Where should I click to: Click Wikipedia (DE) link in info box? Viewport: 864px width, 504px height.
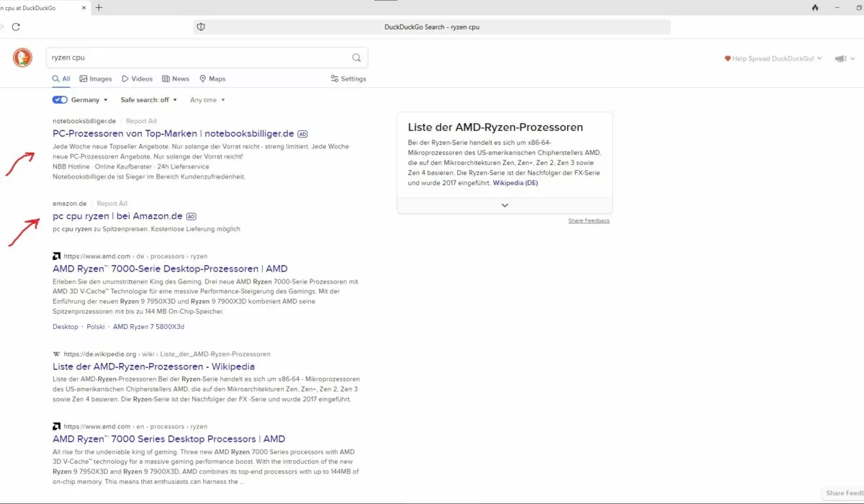pyautogui.click(x=516, y=183)
